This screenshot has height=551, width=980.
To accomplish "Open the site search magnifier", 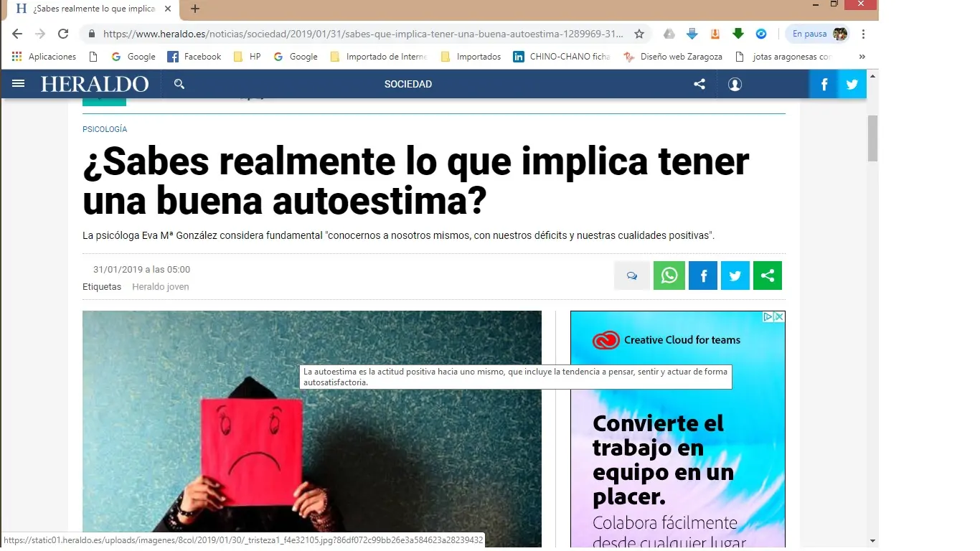I will 179,84.
